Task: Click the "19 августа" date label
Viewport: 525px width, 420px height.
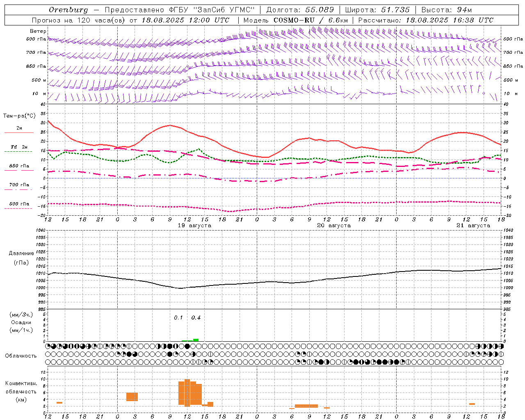Action: click(x=194, y=226)
